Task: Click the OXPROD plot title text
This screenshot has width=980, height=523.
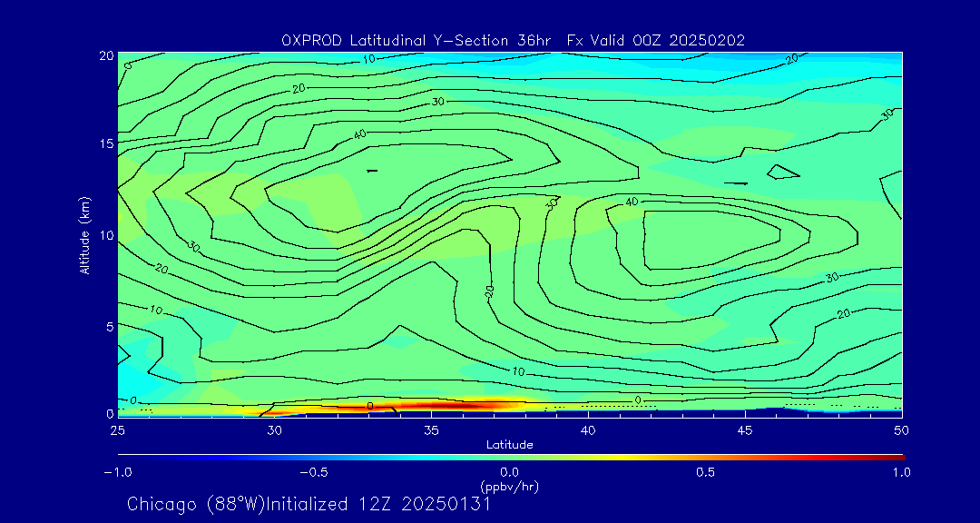Action: [x=513, y=40]
